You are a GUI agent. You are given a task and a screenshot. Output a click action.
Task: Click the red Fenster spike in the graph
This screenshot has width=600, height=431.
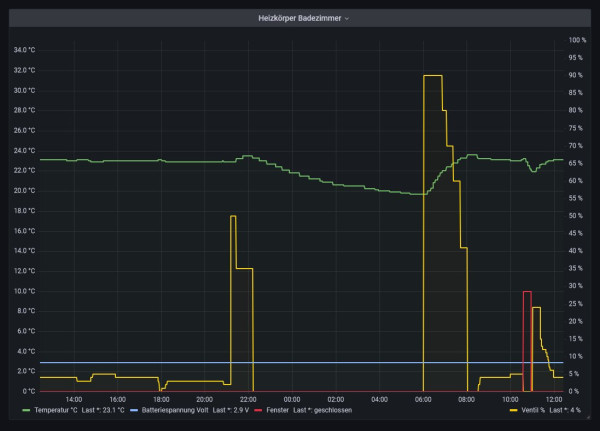tap(527, 292)
